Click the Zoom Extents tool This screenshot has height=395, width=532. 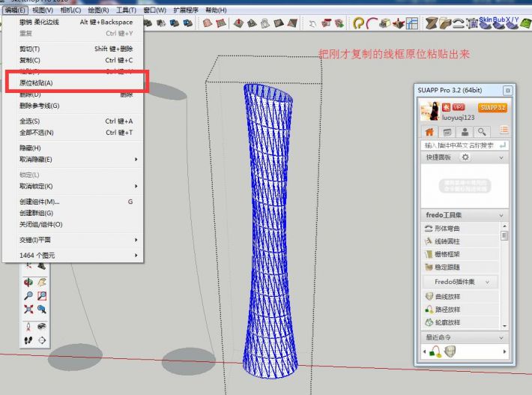[28, 309]
